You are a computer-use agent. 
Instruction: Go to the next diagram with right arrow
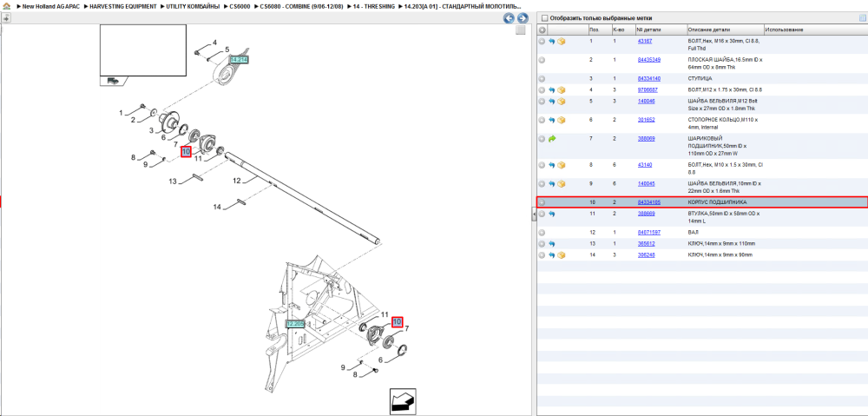522,18
